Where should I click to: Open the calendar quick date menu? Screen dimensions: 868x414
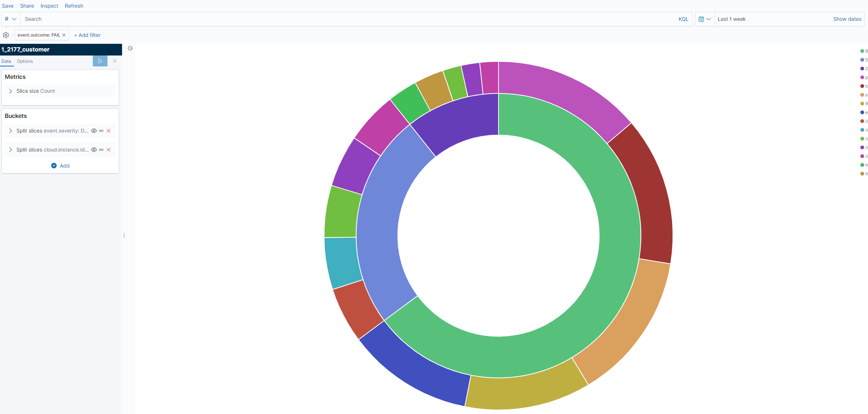(x=704, y=19)
